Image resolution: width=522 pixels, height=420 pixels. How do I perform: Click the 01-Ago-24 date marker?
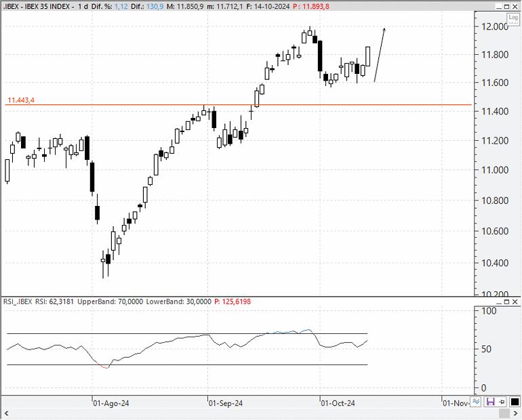(x=111, y=403)
